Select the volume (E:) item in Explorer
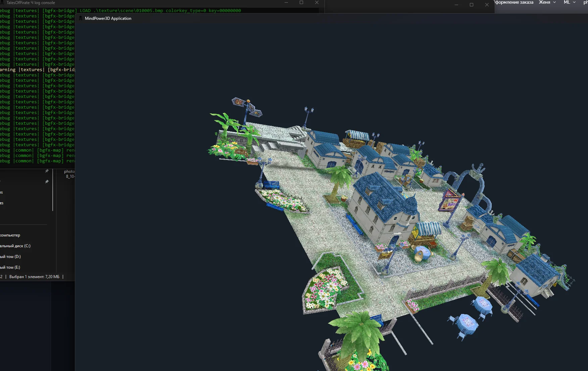This screenshot has width=588, height=371. [x=10, y=267]
